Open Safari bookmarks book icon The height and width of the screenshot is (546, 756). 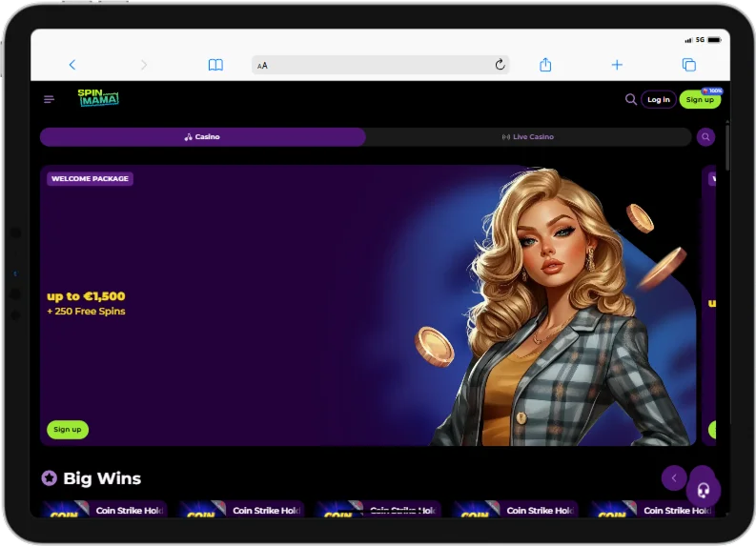point(215,65)
